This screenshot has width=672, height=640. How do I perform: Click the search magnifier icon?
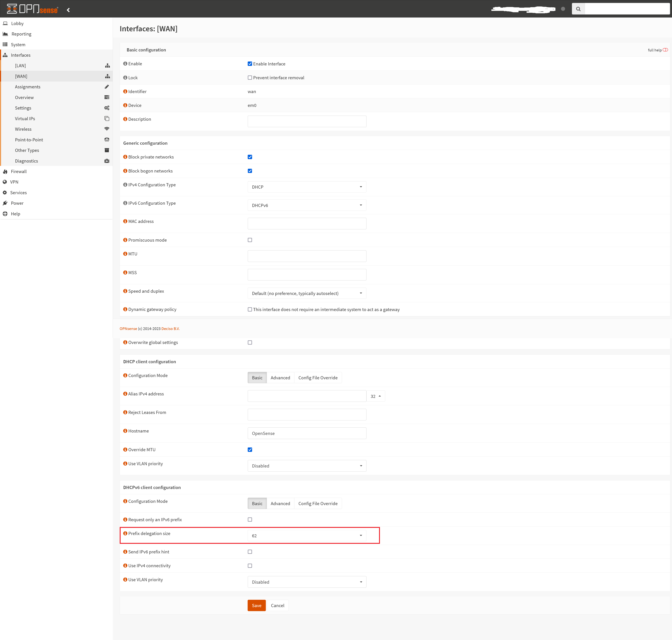578,9
